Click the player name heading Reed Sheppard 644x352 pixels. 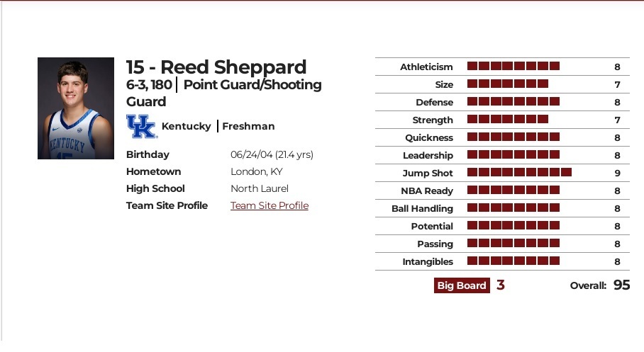216,67
